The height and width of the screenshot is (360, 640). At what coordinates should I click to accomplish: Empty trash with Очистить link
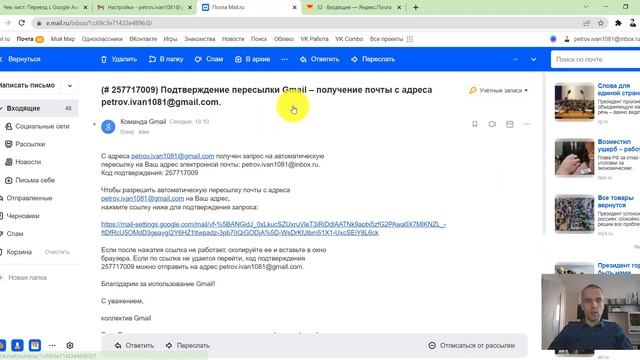pos(57,252)
